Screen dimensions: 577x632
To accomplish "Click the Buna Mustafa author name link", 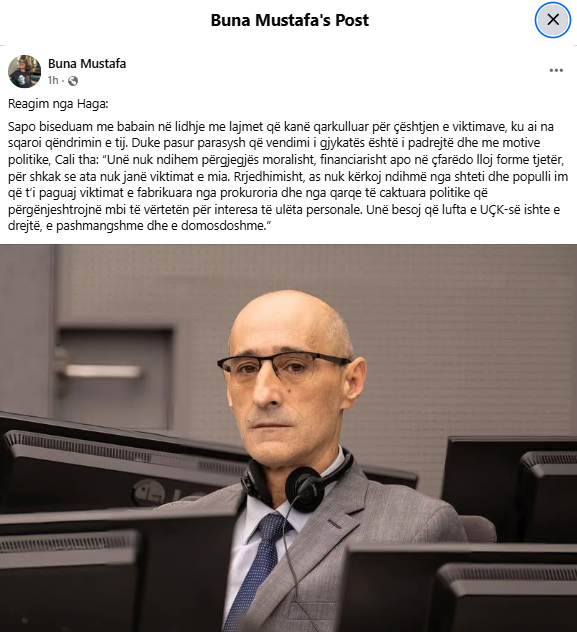I will pyautogui.click(x=87, y=64).
